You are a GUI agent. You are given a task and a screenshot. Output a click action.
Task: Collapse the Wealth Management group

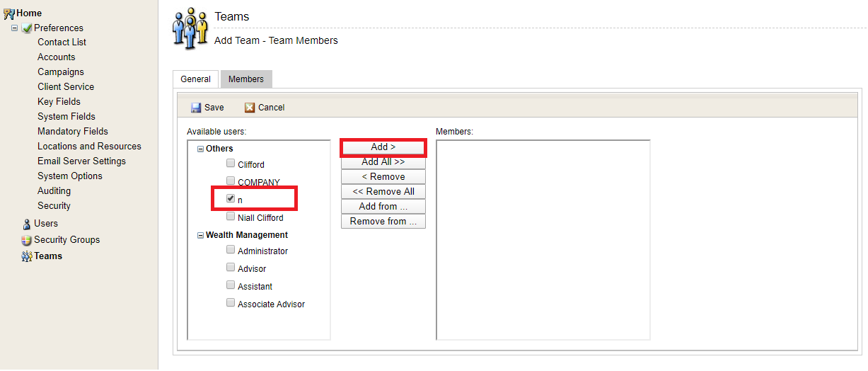click(x=200, y=235)
